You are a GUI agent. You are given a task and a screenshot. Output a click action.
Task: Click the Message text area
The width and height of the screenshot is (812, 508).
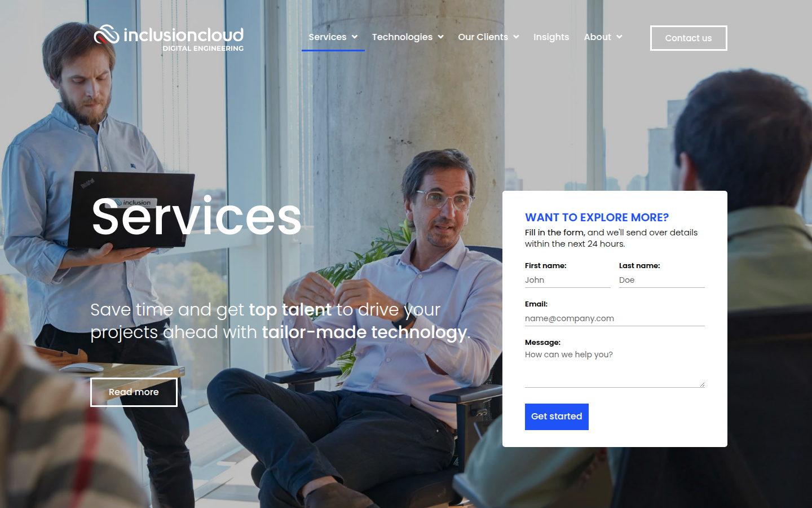tap(615, 368)
